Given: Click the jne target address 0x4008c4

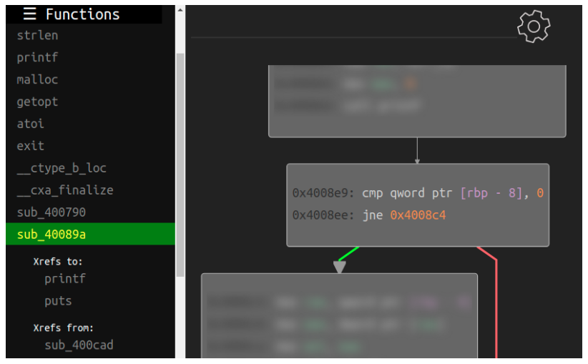Looking at the screenshot, I should point(418,215).
